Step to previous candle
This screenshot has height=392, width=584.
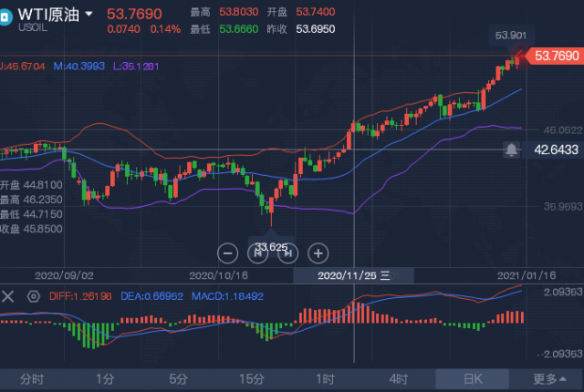pos(257,253)
